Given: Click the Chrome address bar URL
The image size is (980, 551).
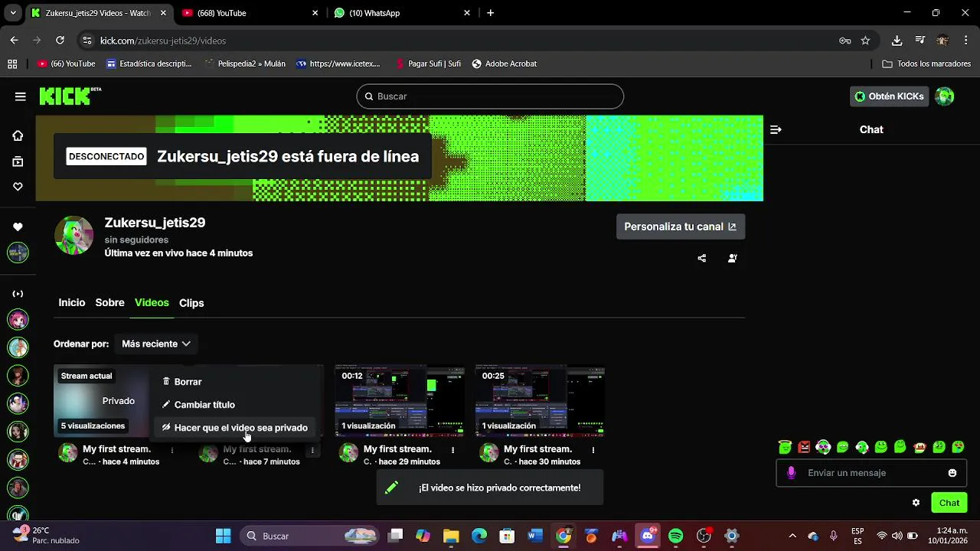Looking at the screenshot, I should point(163,41).
